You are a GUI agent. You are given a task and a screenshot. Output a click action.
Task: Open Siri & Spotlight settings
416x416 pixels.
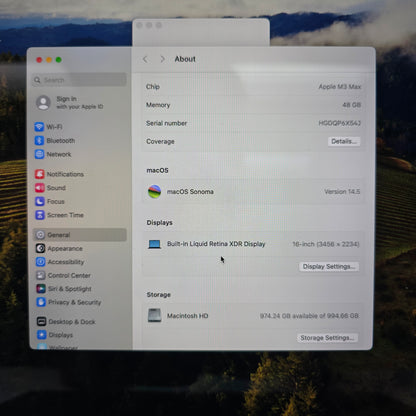(64, 289)
